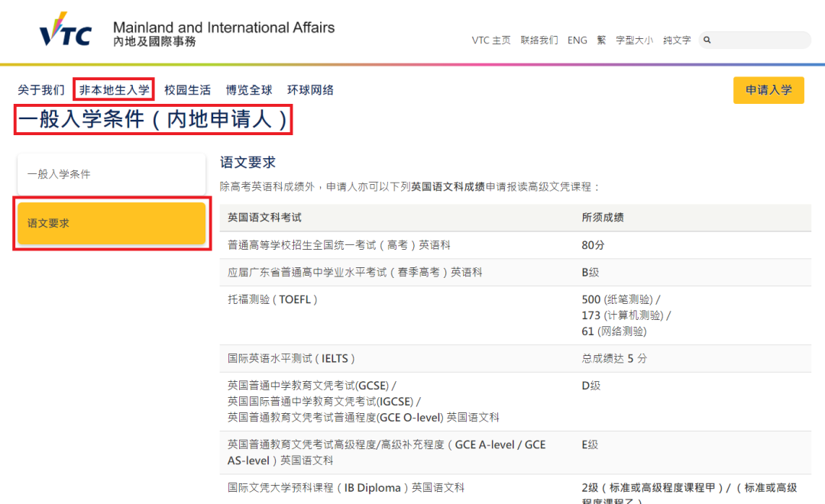Switch to 繁 traditional Chinese
Screen dimensions: 825x504
[x=601, y=40]
